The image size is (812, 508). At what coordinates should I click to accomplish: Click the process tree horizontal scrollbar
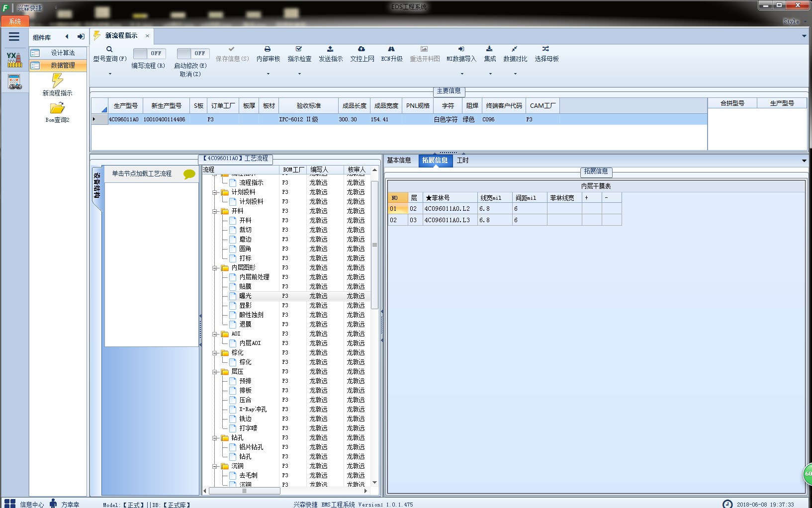pos(244,491)
